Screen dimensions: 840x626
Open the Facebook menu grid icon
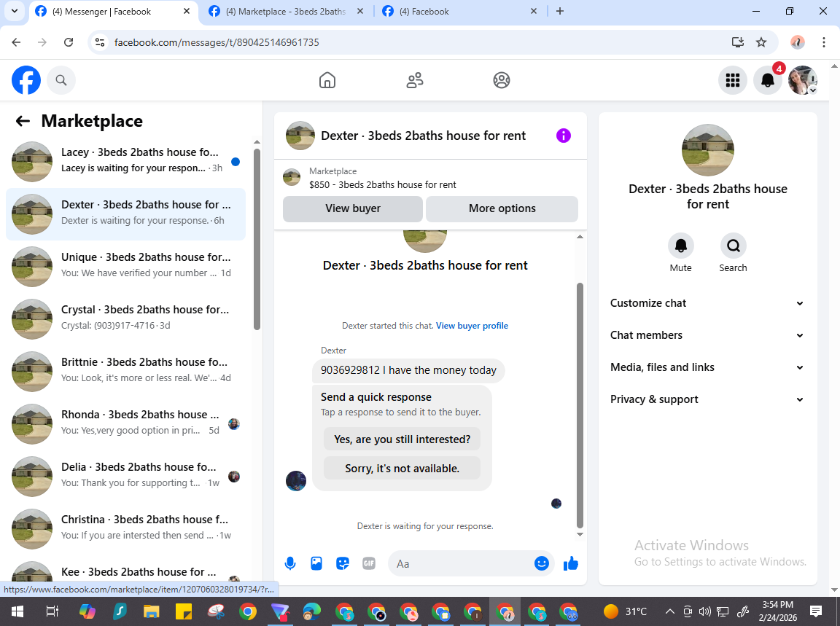click(x=732, y=80)
